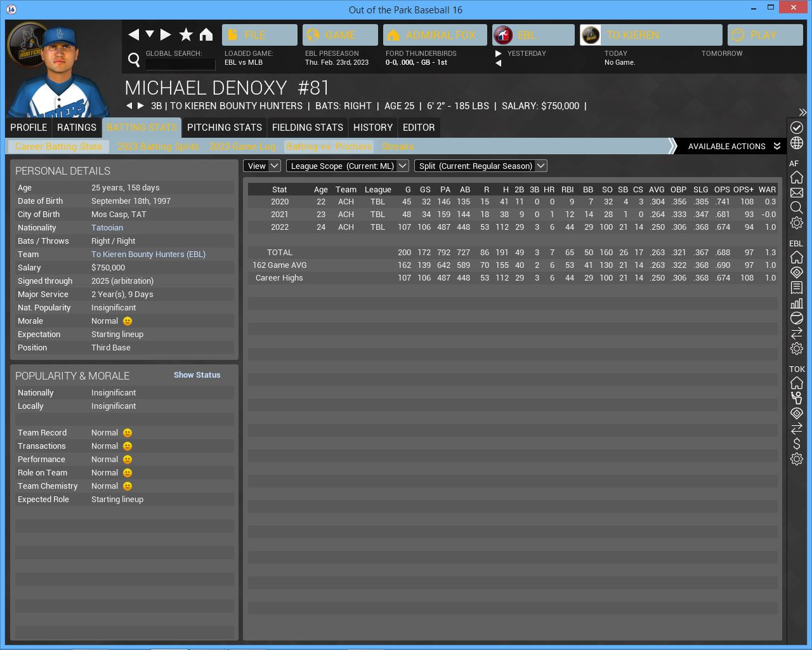Open the ADMIRAL FOX manager menu
Screen dimensions: 812x650
(435, 35)
